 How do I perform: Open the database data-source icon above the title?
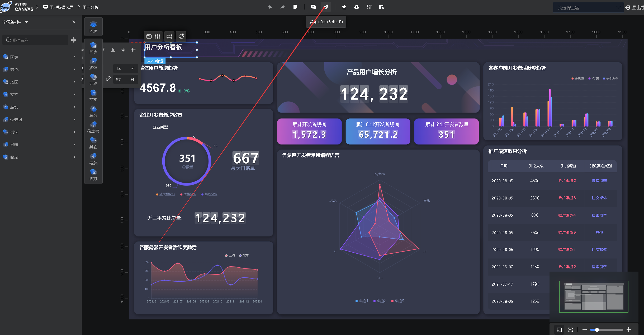169,36
